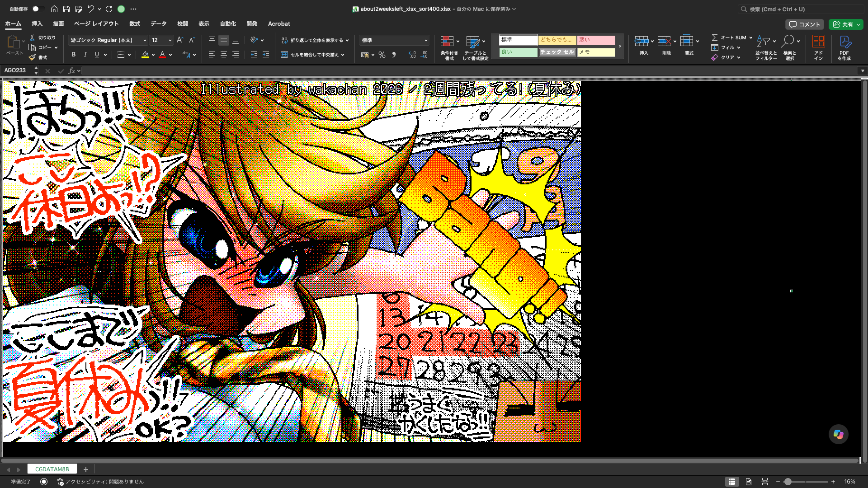
Task: Switch to Page Break Preview in status bar
Action: coord(765,482)
